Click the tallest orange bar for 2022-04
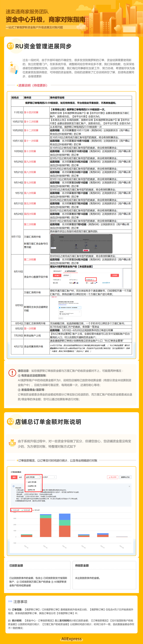 click(x=46, y=527)
